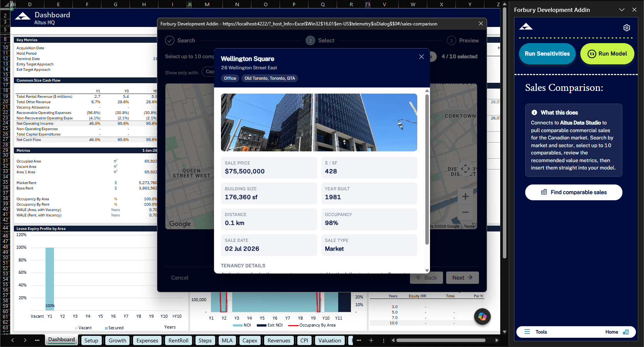Screen dimensions: 644x347
Task: Select the Capex sheet tab
Action: click(x=250, y=340)
